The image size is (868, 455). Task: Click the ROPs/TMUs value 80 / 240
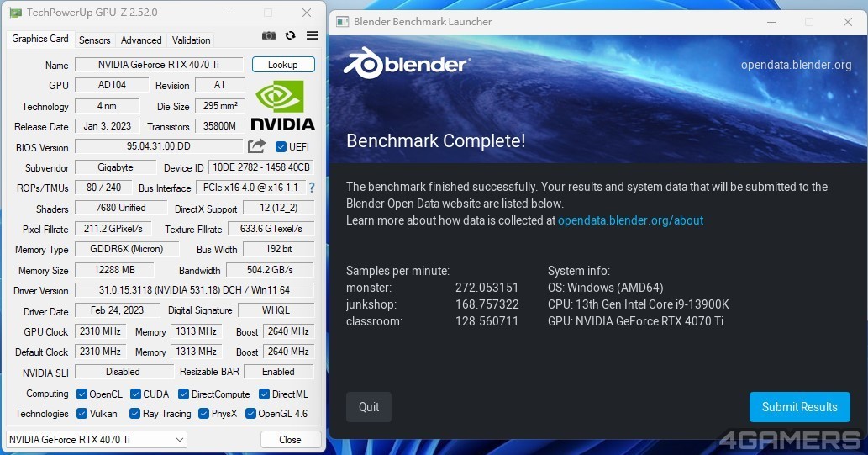click(103, 188)
